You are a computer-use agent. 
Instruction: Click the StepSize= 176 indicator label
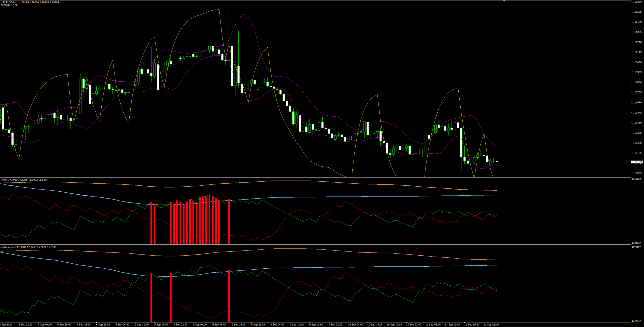point(9,5)
